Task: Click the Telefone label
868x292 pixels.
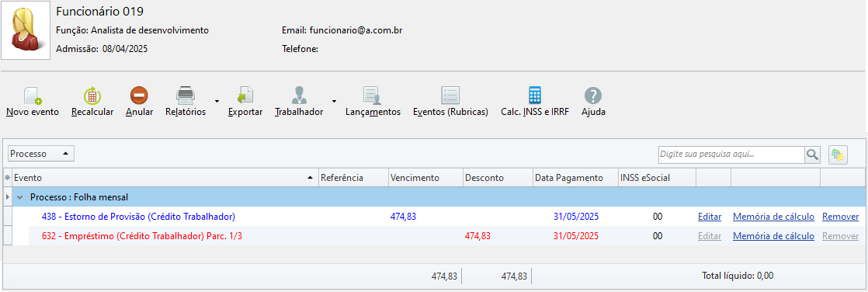Action: coord(300,49)
